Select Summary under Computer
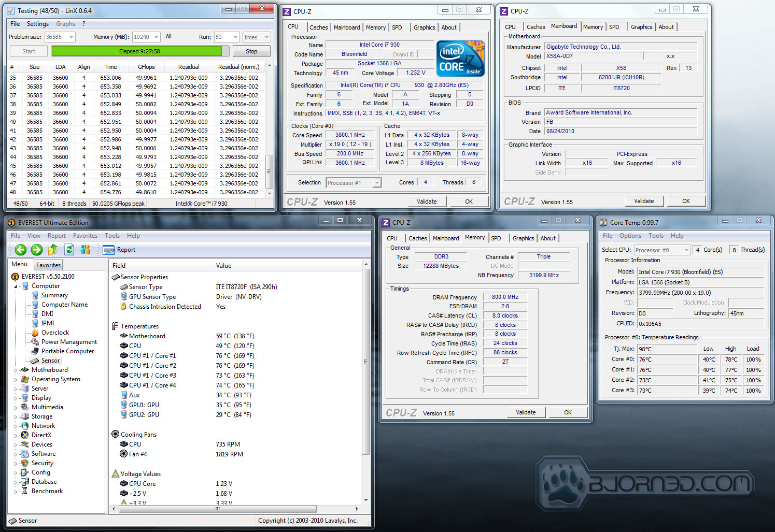The width and height of the screenshot is (775, 532). (x=54, y=295)
